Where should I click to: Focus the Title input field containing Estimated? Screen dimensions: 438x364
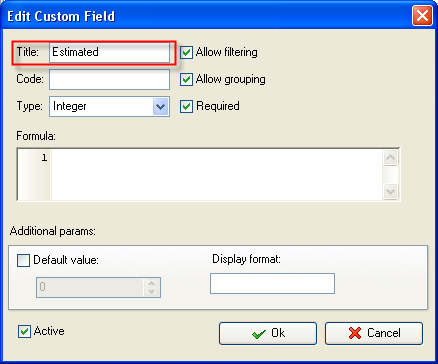(109, 52)
